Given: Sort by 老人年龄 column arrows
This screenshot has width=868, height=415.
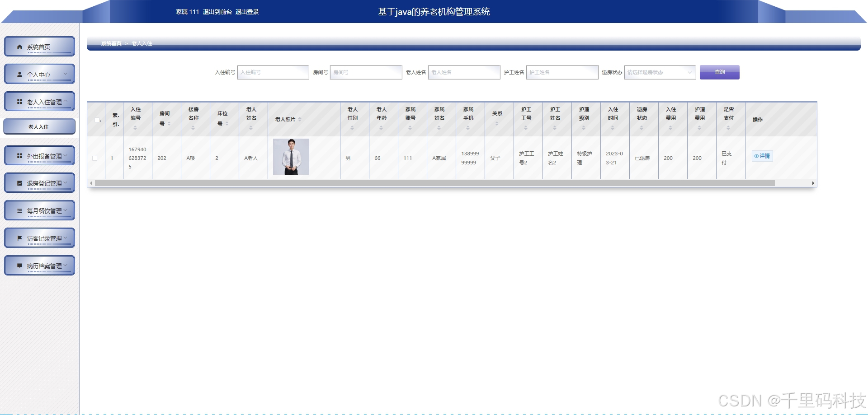Looking at the screenshot, I should (381, 128).
